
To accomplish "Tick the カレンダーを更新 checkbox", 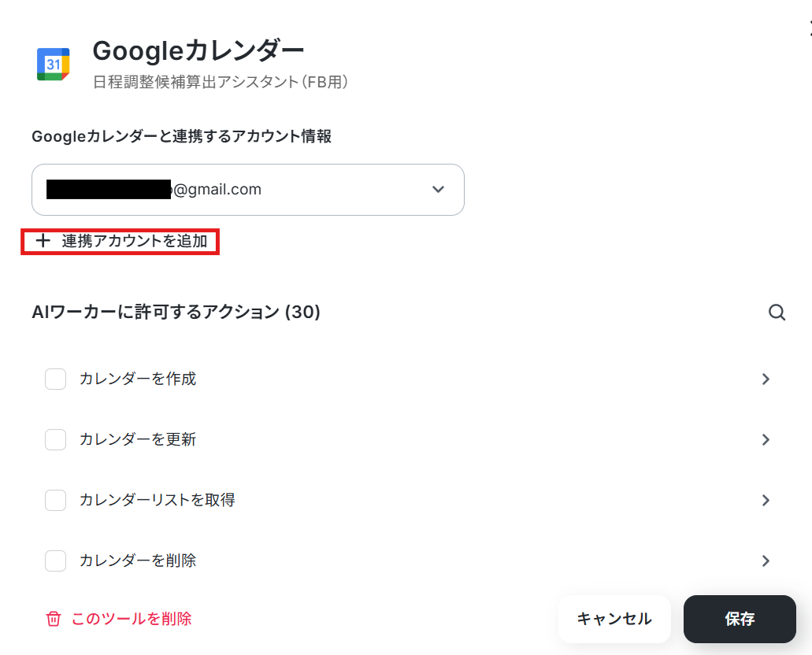I will coord(55,440).
